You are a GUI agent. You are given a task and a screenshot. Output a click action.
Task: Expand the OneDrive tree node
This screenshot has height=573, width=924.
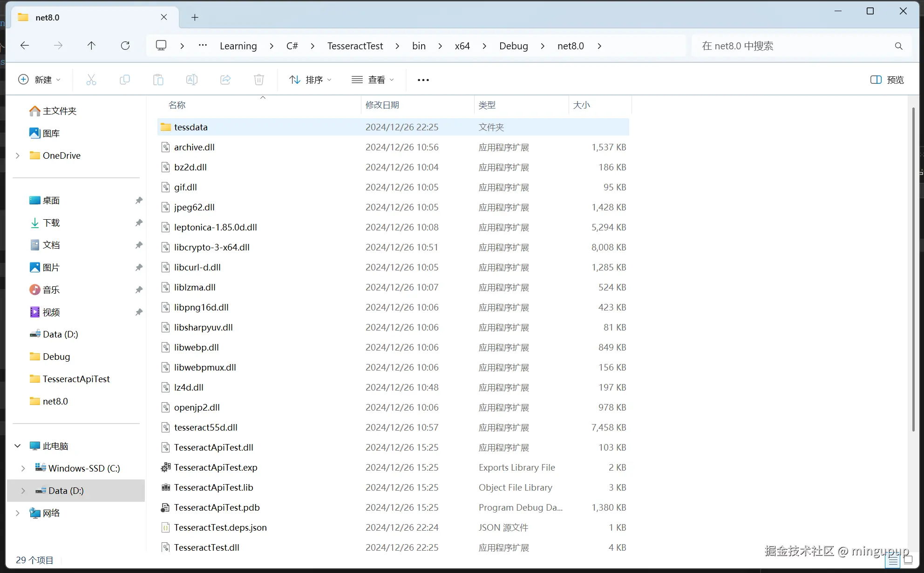tap(18, 155)
